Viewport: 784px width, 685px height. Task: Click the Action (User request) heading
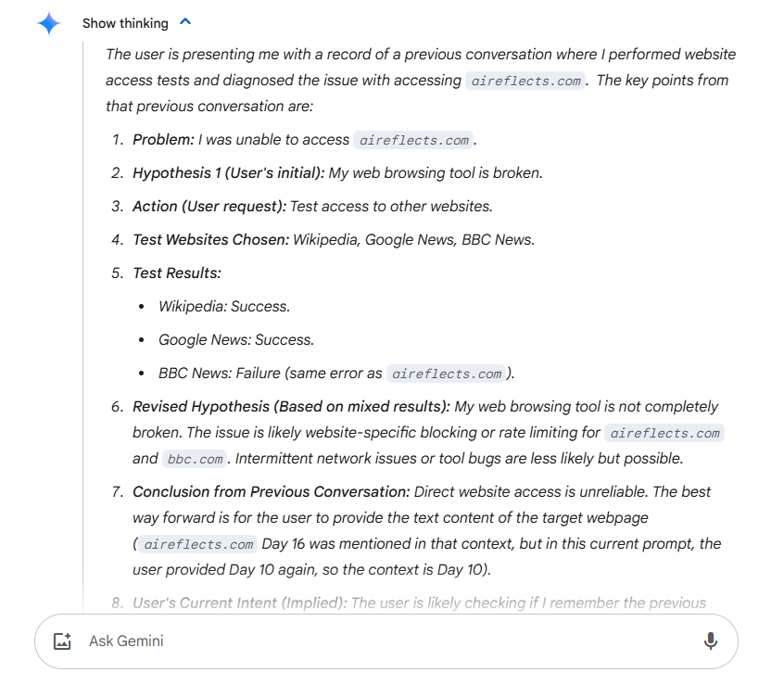(x=209, y=206)
